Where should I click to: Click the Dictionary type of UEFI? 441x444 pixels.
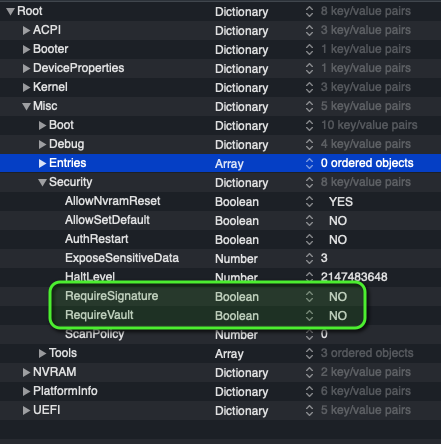[x=242, y=411]
